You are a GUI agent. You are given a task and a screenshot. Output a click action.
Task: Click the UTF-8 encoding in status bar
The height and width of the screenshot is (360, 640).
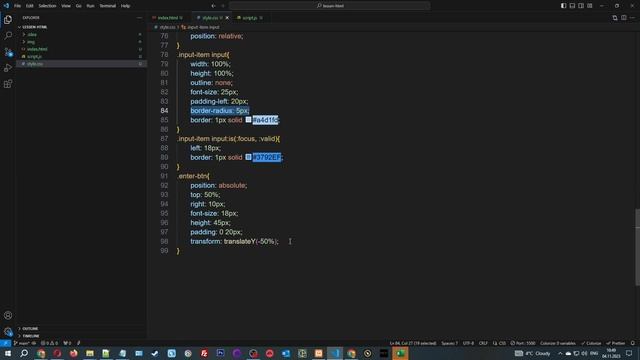tap(469, 343)
